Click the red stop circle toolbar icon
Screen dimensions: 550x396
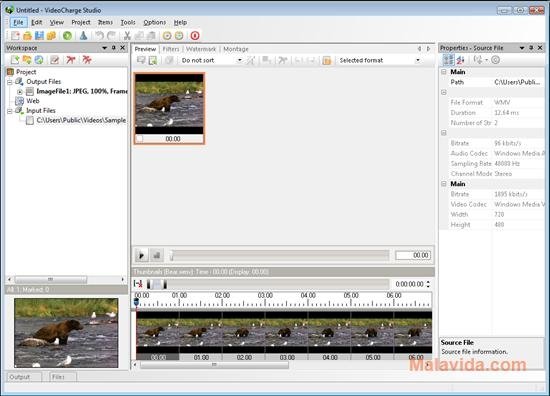click(195, 35)
